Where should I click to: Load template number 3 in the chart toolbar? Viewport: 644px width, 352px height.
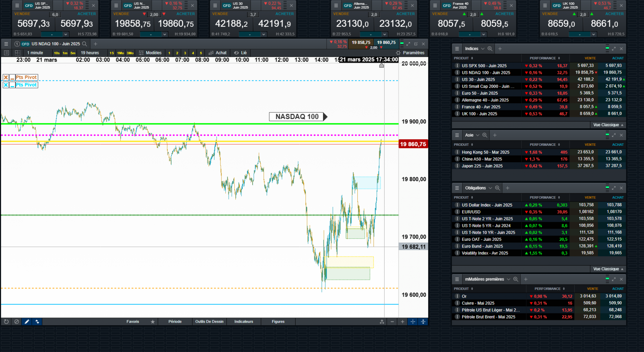click(185, 53)
